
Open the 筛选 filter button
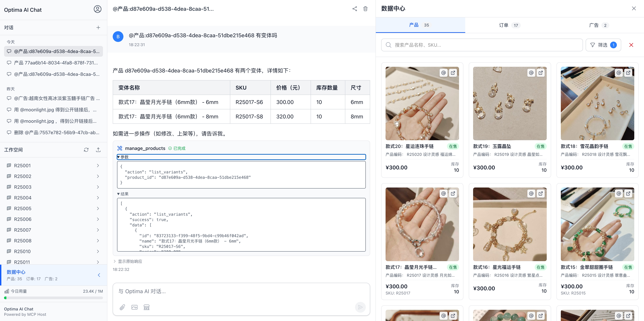click(603, 45)
